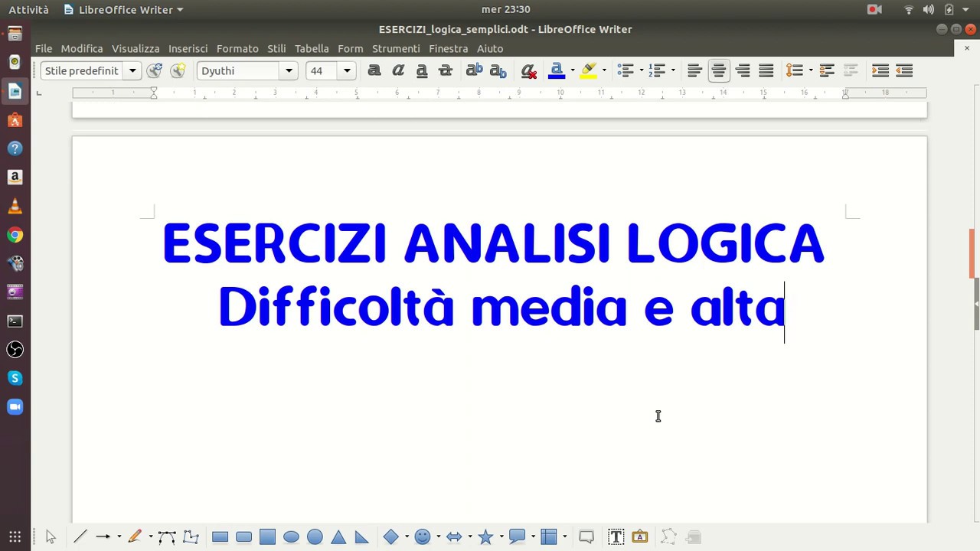Set line spacing

795,70
